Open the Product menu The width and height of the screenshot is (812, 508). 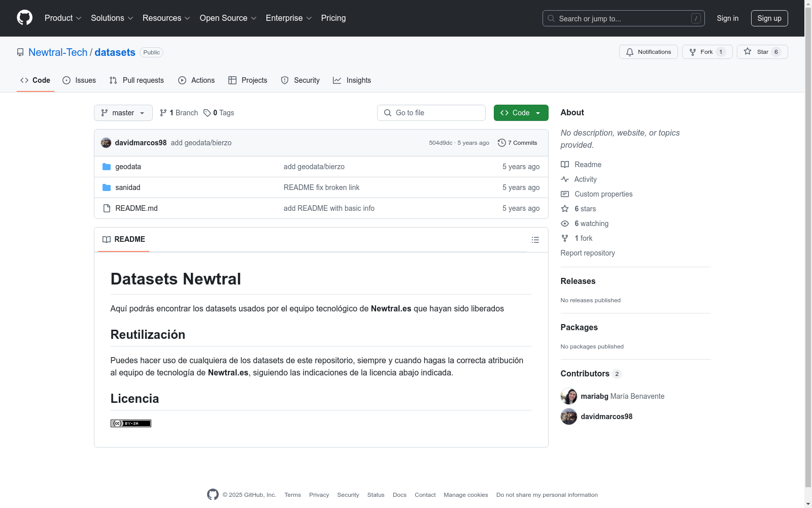click(x=63, y=18)
